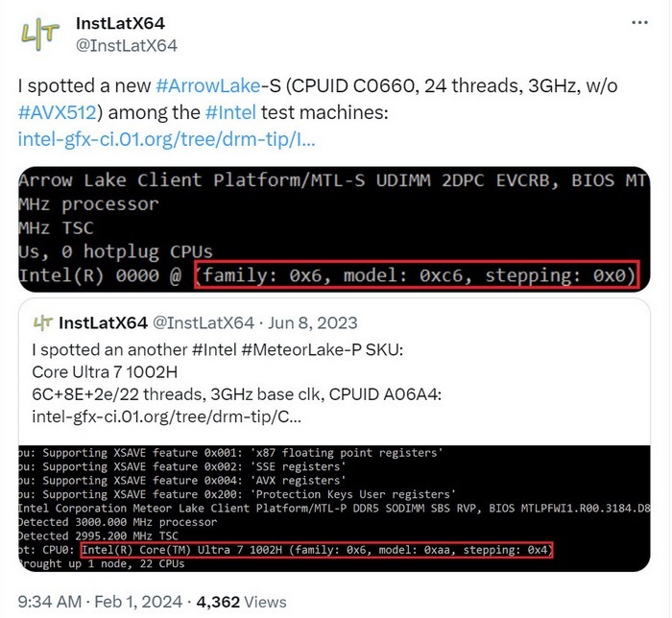This screenshot has width=672, height=618.
Task: Open the InstLatX64 display name
Action: click(x=120, y=23)
